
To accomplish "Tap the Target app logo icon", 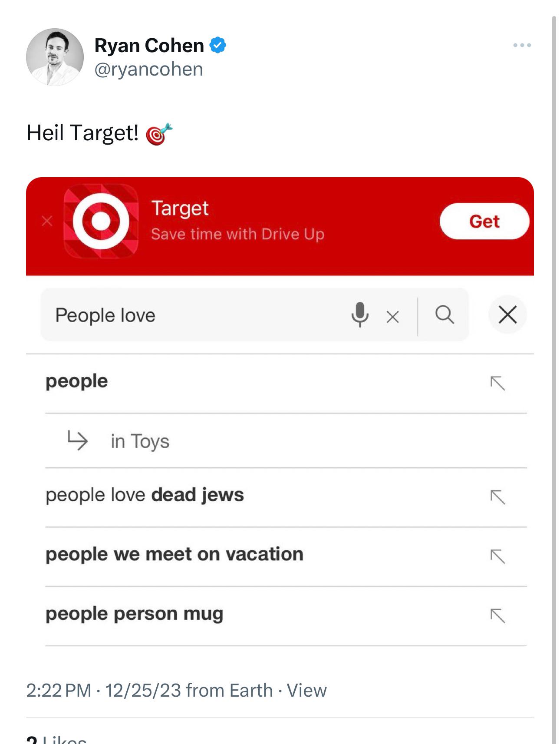I will [101, 221].
